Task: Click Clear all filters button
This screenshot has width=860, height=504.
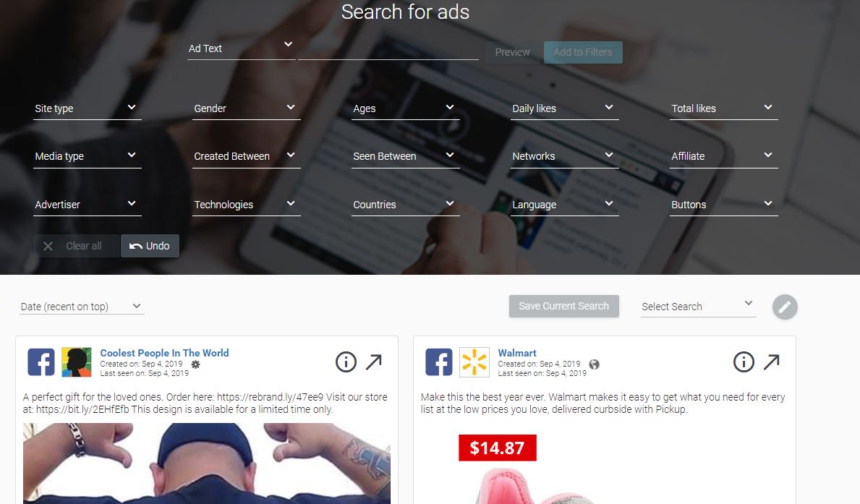Action: point(77,247)
